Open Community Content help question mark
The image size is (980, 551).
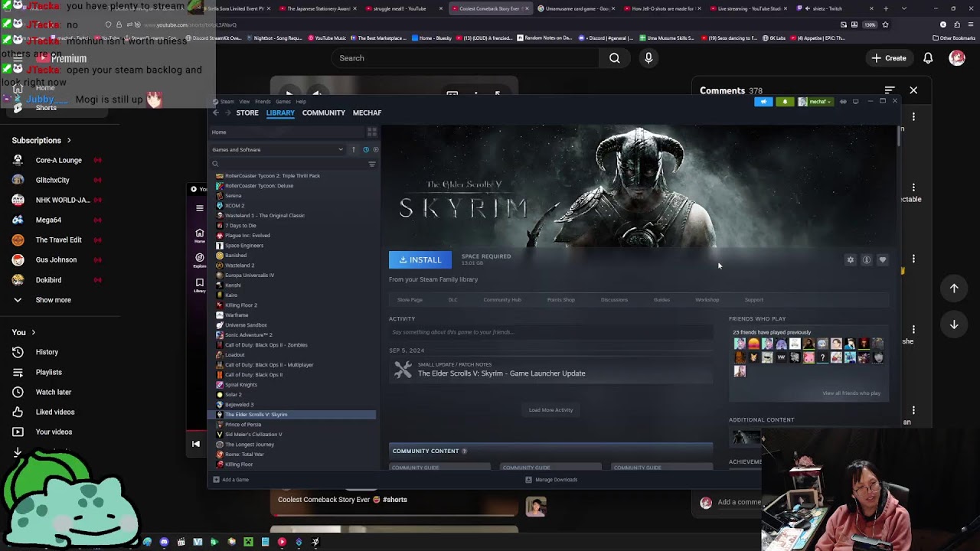click(464, 451)
